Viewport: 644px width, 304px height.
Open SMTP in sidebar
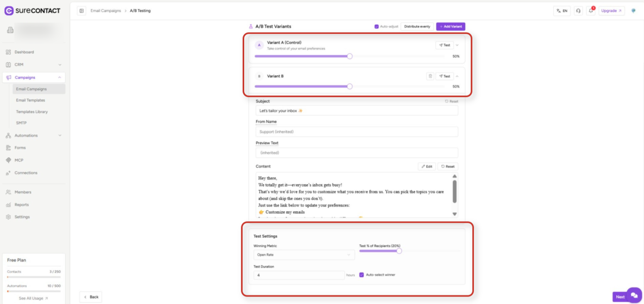(x=21, y=123)
